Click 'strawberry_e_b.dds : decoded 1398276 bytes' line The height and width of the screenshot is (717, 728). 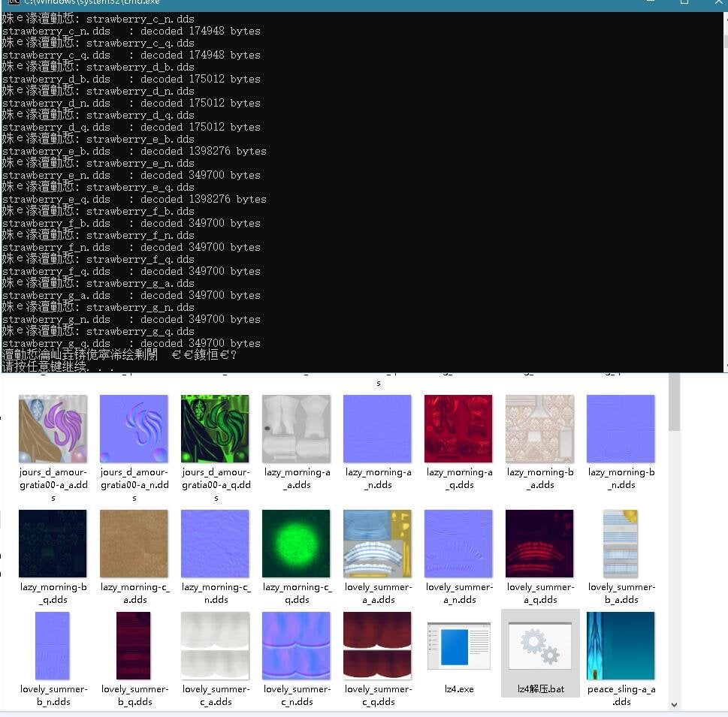[x=134, y=152]
